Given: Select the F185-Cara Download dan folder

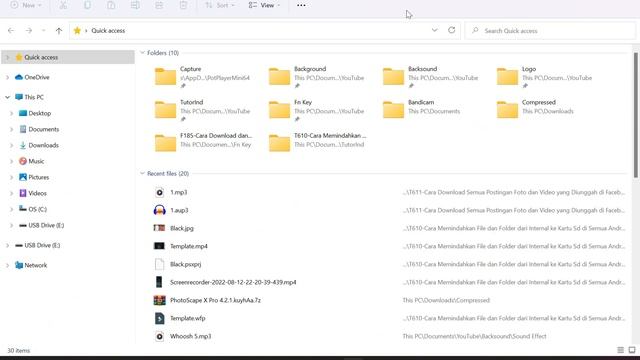Looking at the screenshot, I should 202,143.
